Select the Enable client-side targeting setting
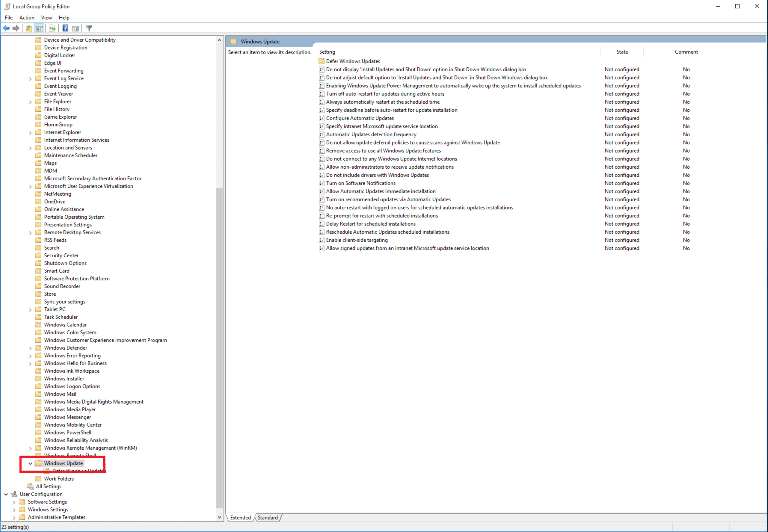Image resolution: width=768 pixels, height=532 pixels. pyautogui.click(x=357, y=240)
